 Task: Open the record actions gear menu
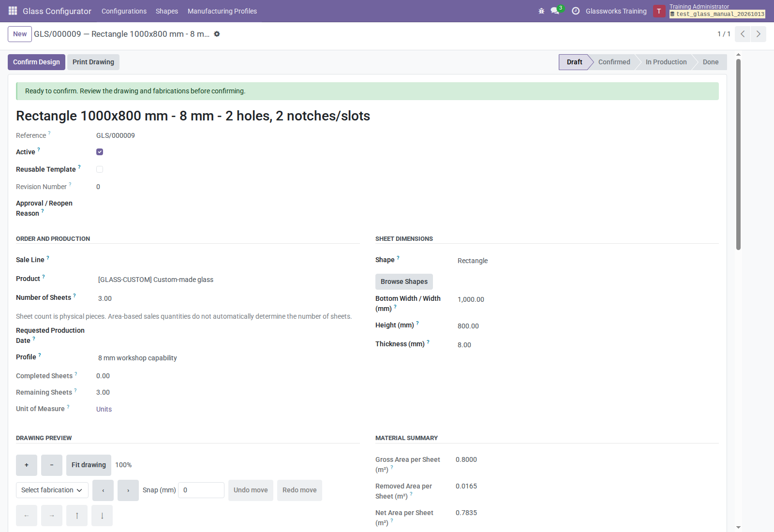coord(217,34)
